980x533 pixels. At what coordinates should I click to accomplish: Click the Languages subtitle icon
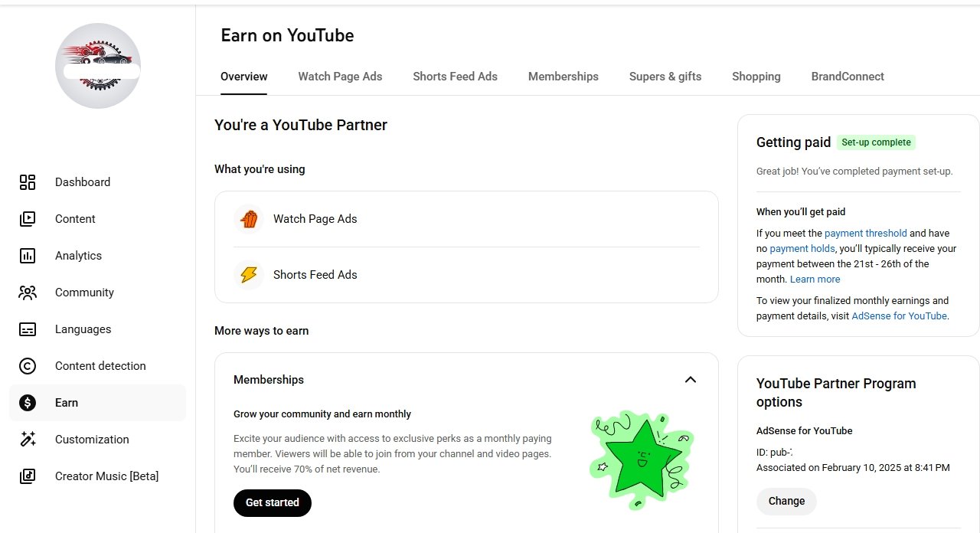[x=28, y=329]
